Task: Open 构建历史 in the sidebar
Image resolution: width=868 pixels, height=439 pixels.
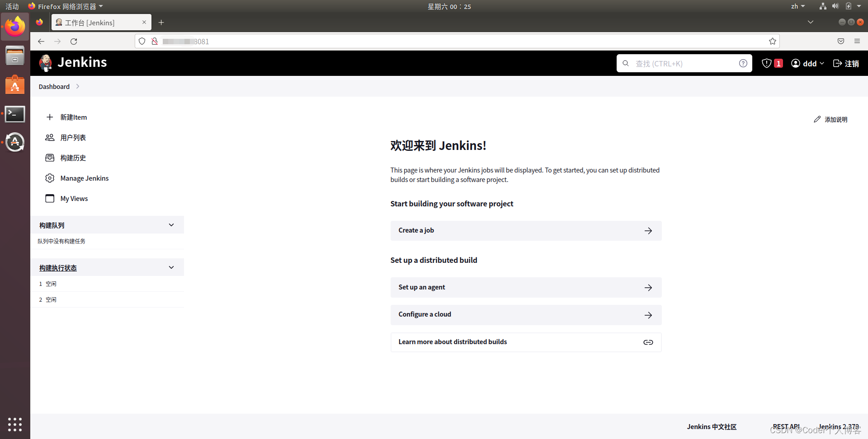Action: click(x=73, y=158)
